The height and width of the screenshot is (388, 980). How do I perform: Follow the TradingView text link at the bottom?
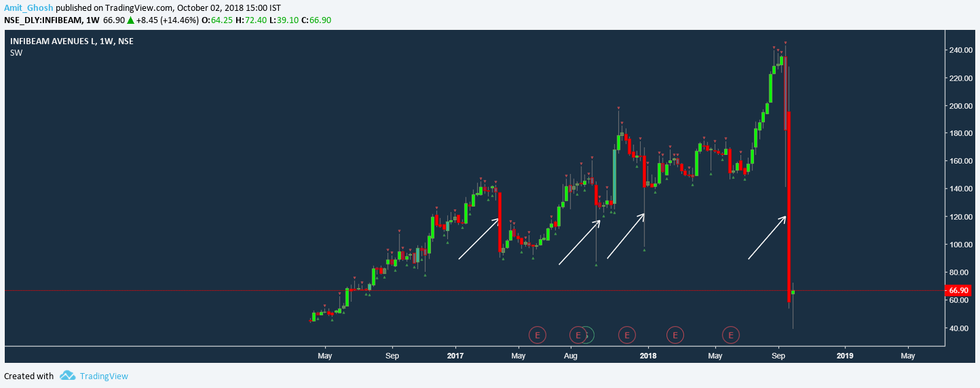104,376
